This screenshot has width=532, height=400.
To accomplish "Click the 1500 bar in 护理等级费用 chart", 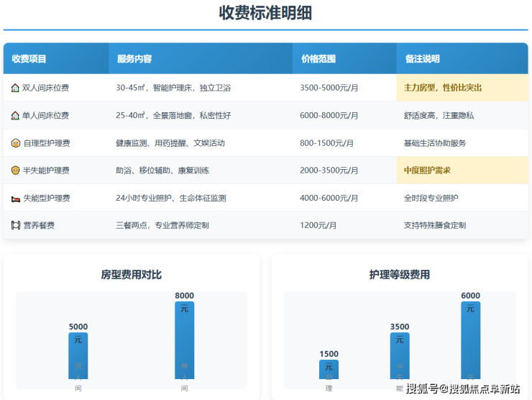I will tap(329, 369).
